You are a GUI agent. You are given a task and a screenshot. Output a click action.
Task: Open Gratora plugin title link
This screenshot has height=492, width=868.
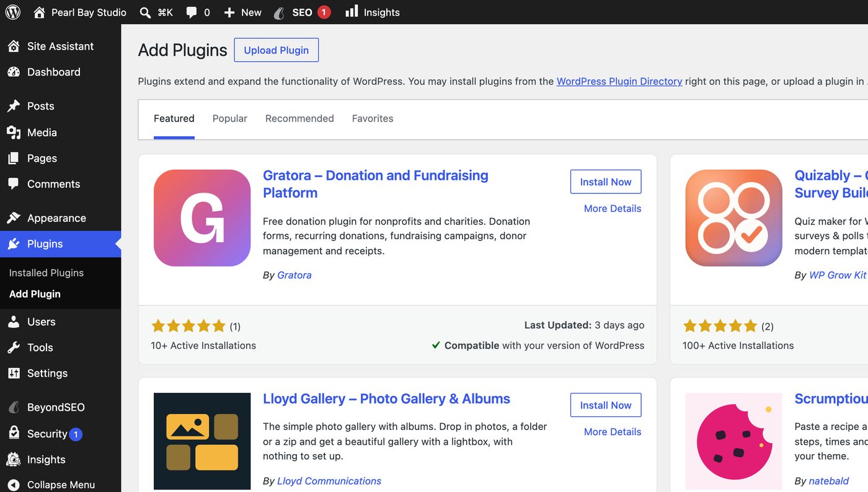(x=376, y=184)
